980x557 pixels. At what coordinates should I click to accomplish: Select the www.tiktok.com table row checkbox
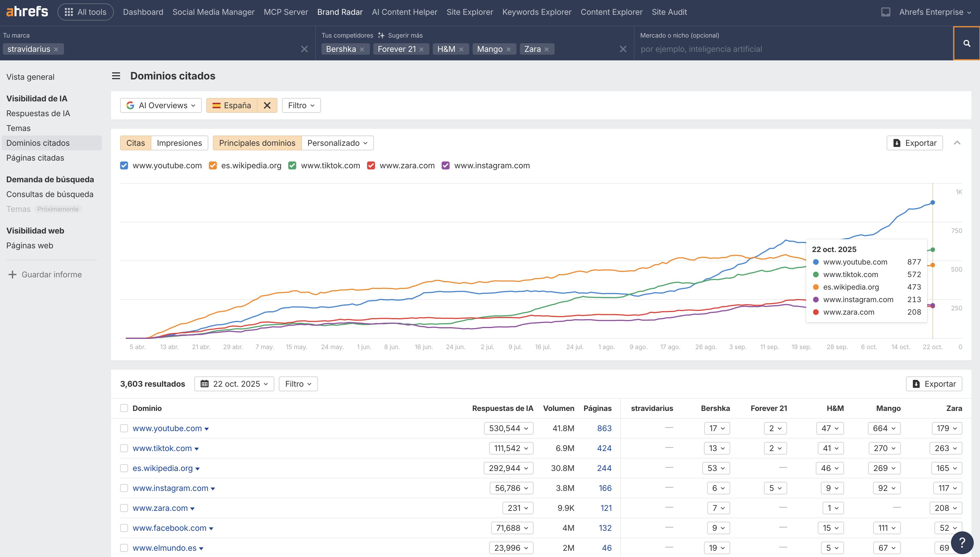click(124, 448)
